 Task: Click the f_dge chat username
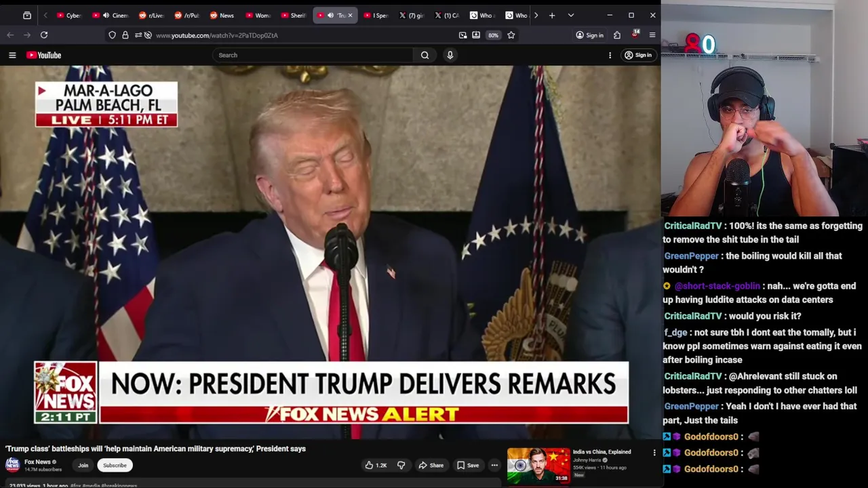[675, 332]
